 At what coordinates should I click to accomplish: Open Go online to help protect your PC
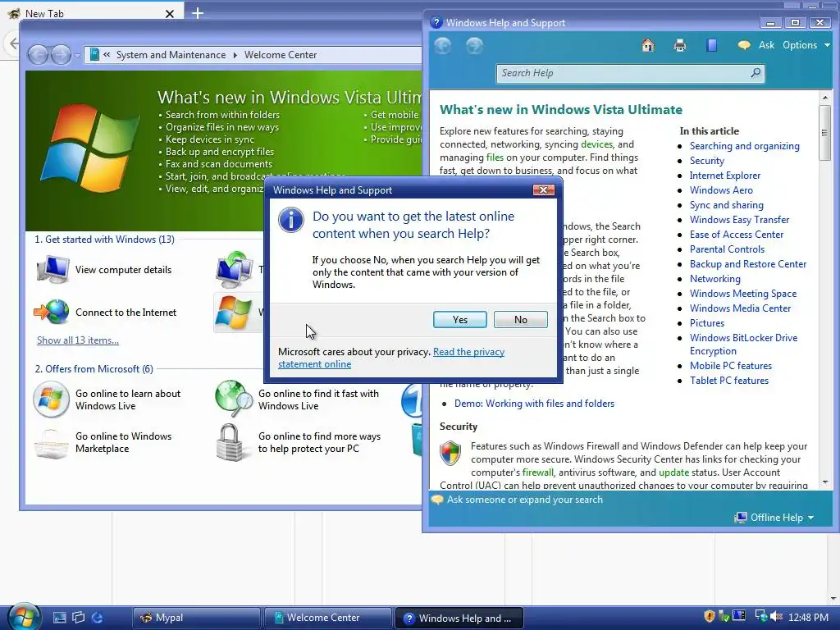[299, 442]
